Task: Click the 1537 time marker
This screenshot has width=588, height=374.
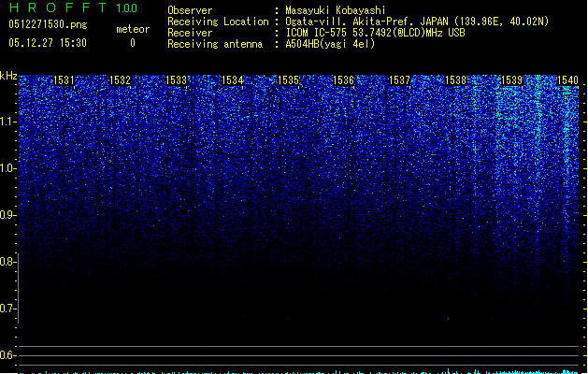Action: 400,80
